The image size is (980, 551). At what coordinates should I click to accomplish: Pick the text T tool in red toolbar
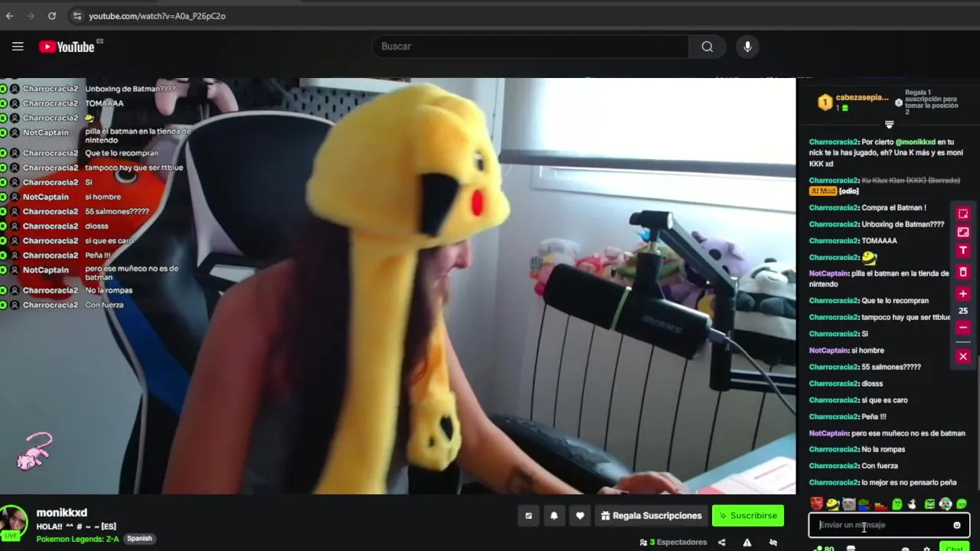pyautogui.click(x=963, y=250)
